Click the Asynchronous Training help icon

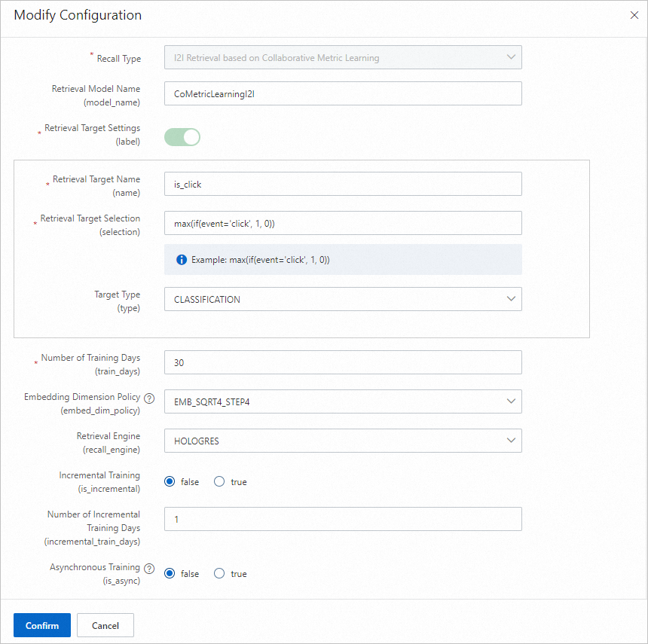click(x=149, y=568)
